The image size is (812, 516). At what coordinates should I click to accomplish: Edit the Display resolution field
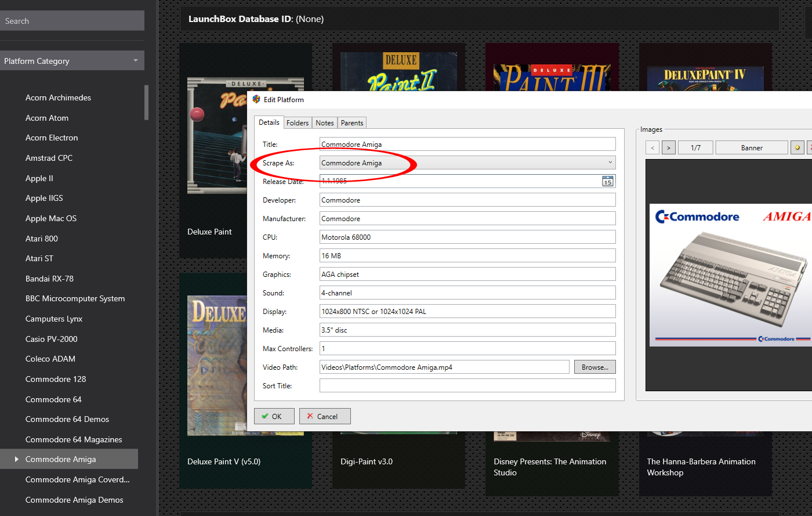(467, 311)
